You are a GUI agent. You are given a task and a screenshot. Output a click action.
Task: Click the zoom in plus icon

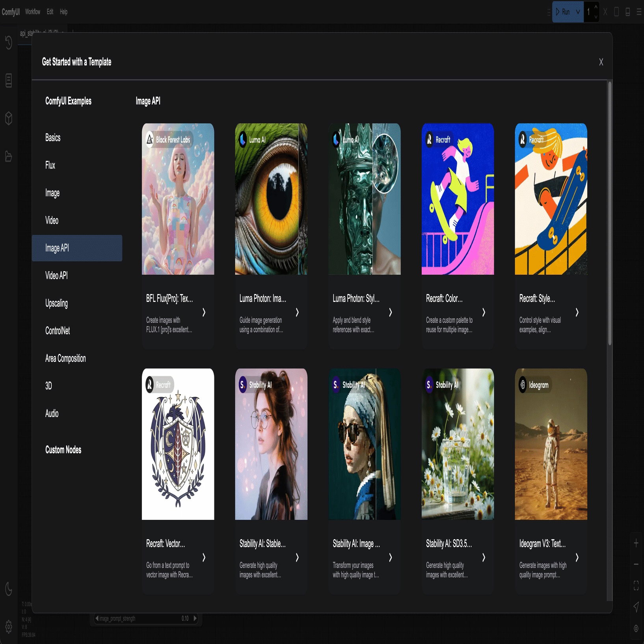(x=636, y=543)
